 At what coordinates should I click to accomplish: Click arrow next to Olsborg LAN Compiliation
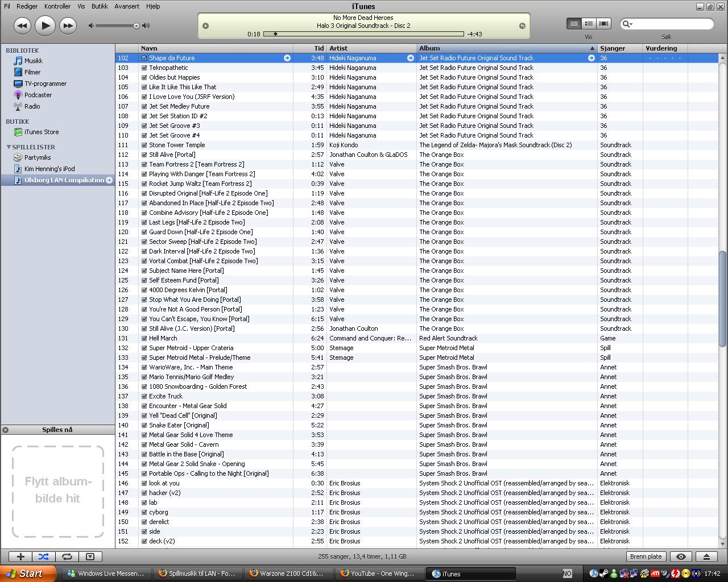109,180
